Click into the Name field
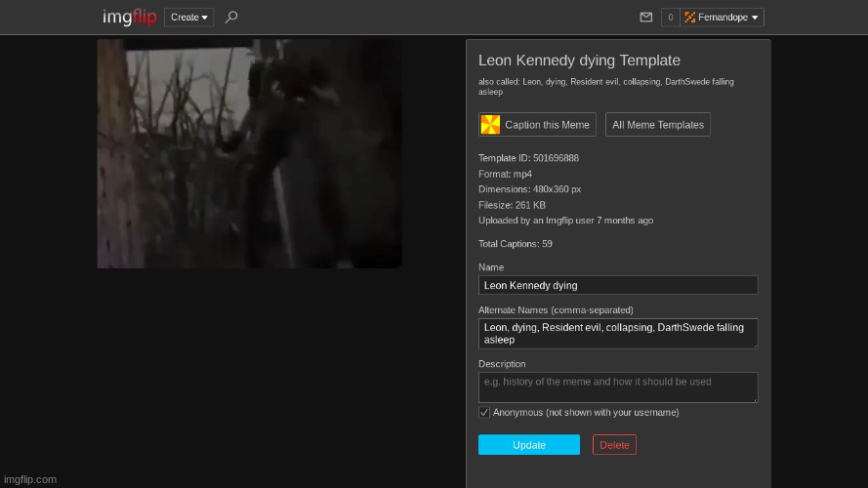868x488 pixels. (x=617, y=285)
